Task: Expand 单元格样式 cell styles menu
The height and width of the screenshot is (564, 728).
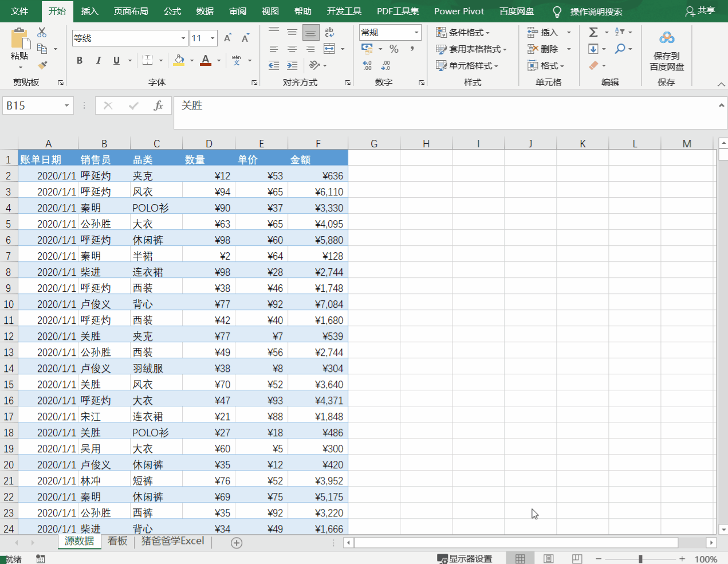Action: [x=467, y=65]
